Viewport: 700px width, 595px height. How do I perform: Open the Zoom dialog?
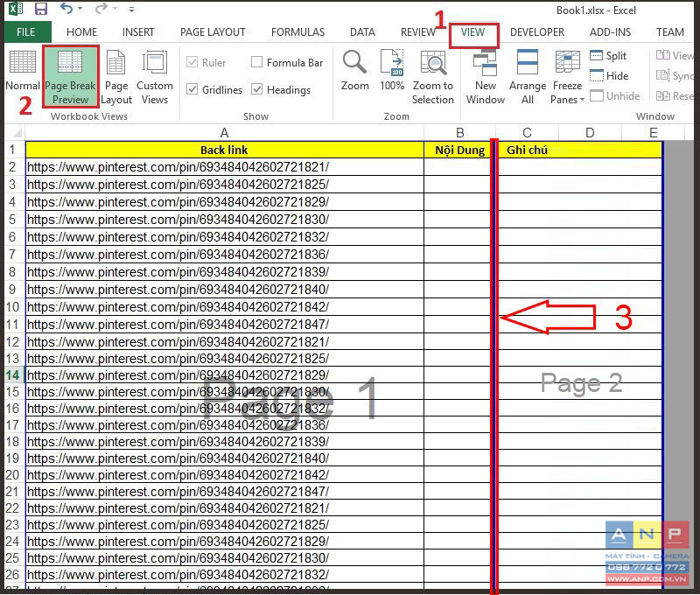pyautogui.click(x=355, y=71)
